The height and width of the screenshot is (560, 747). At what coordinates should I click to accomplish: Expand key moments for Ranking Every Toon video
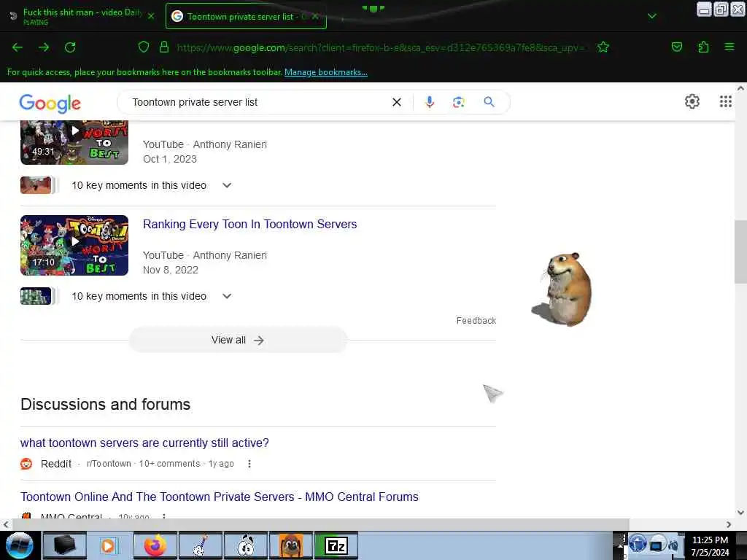click(227, 296)
